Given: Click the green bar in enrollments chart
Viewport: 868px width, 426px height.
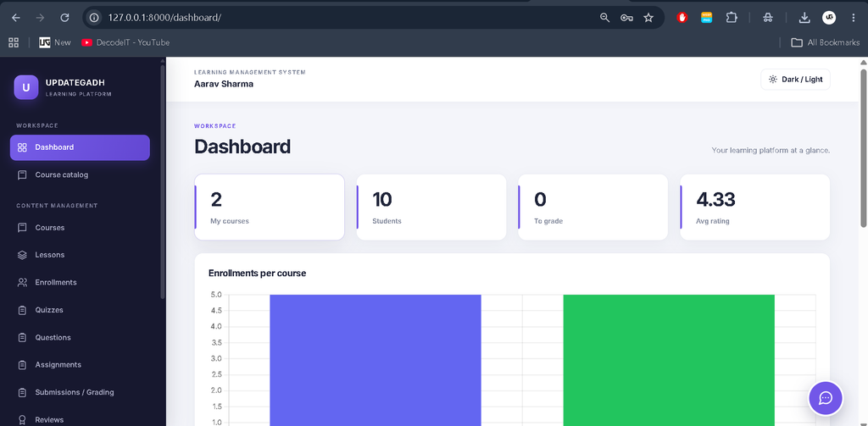Looking at the screenshot, I should click(x=669, y=360).
